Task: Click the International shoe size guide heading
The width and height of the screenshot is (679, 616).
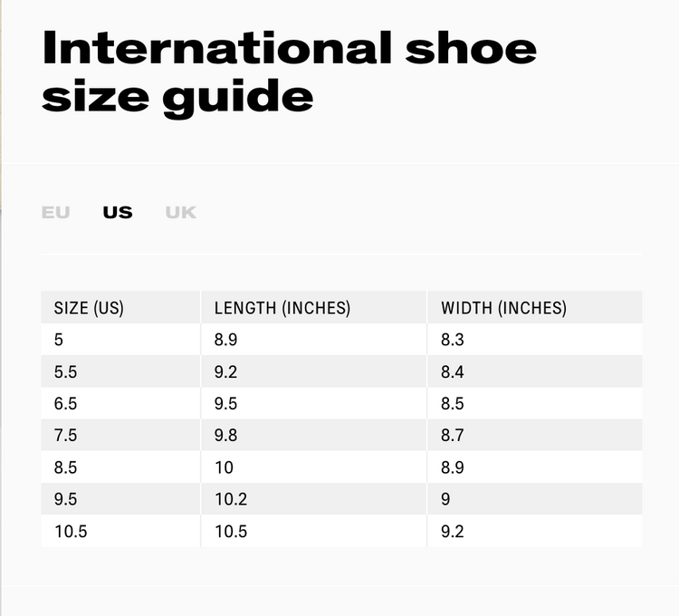Action: [289, 72]
